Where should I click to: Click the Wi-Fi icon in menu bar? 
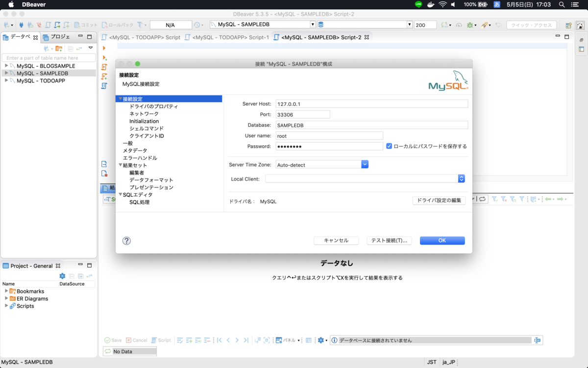click(x=442, y=4)
